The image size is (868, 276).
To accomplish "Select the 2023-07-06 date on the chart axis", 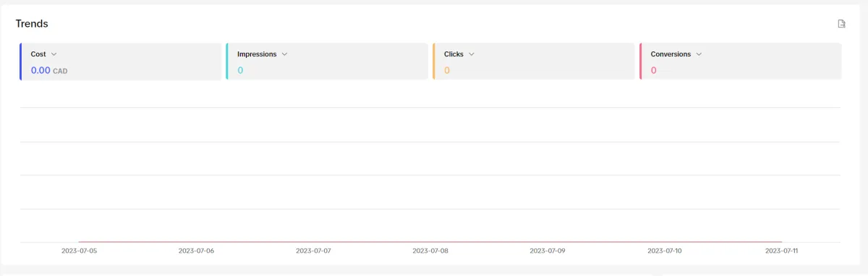I will coord(196,251).
